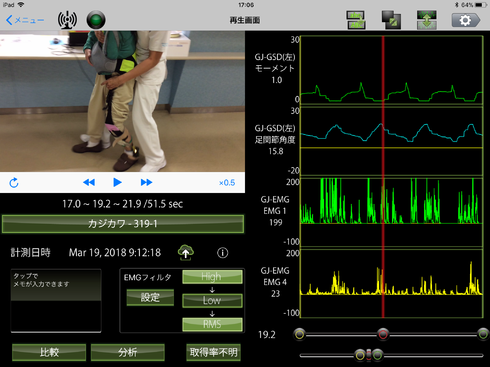Tap the measurement date Mar 19, 2018 9:12:18
Image resolution: width=490 pixels, height=367 pixels.
115,253
